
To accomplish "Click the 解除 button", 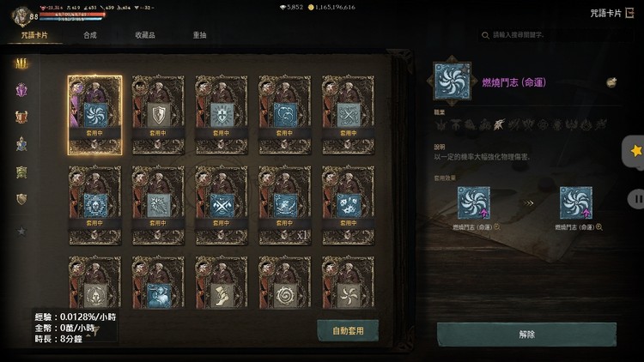I will (x=527, y=335).
